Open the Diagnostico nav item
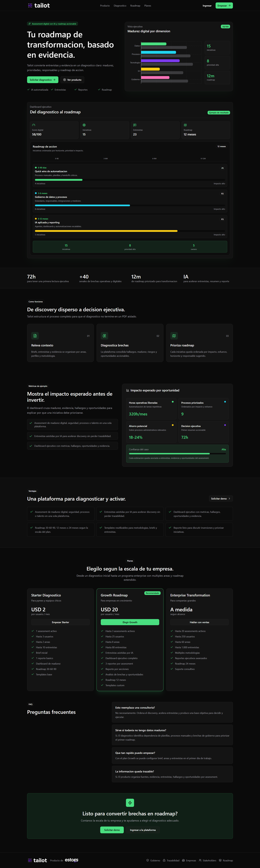This screenshot has height=868, width=260. (x=120, y=6)
